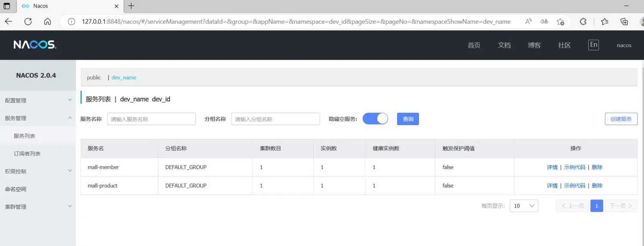The height and width of the screenshot is (246, 644).
Task: Click the 上一页 pagination button
Action: point(572,206)
